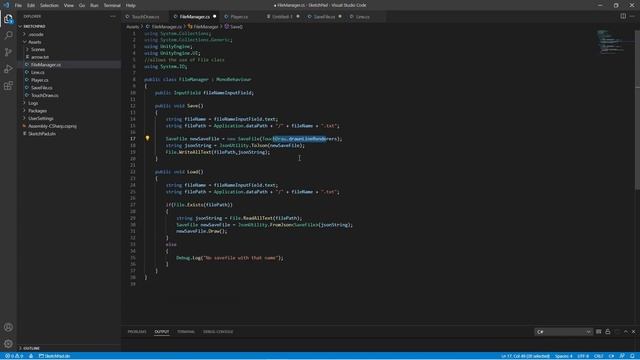Switch to the Untitled-1 editor tab
Viewport: 640px width, 360px height.
point(282,17)
